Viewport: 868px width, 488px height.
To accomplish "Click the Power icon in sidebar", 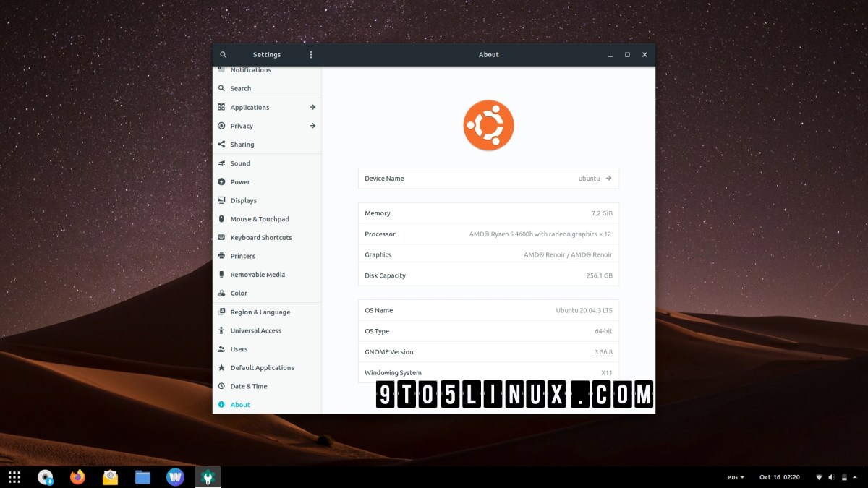I will click(221, 182).
